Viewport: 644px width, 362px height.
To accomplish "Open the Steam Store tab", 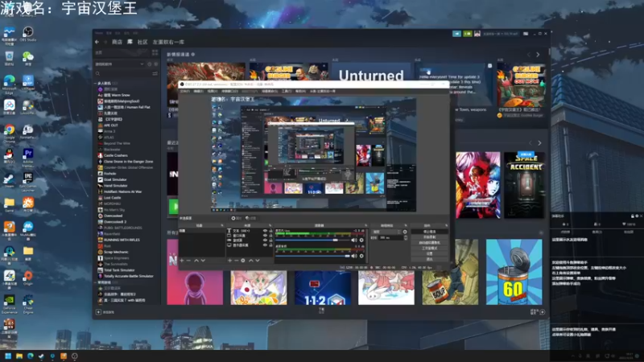I will tap(117, 42).
